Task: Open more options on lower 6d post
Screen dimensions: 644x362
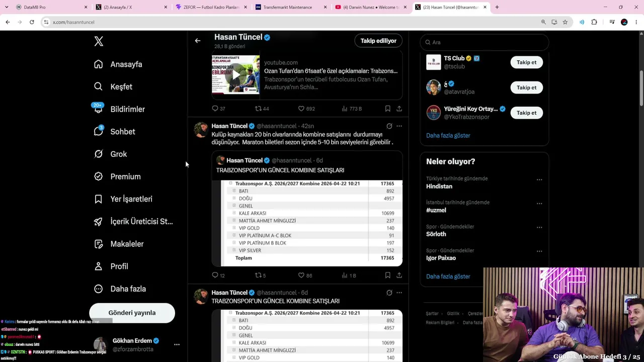Action: 399,293
